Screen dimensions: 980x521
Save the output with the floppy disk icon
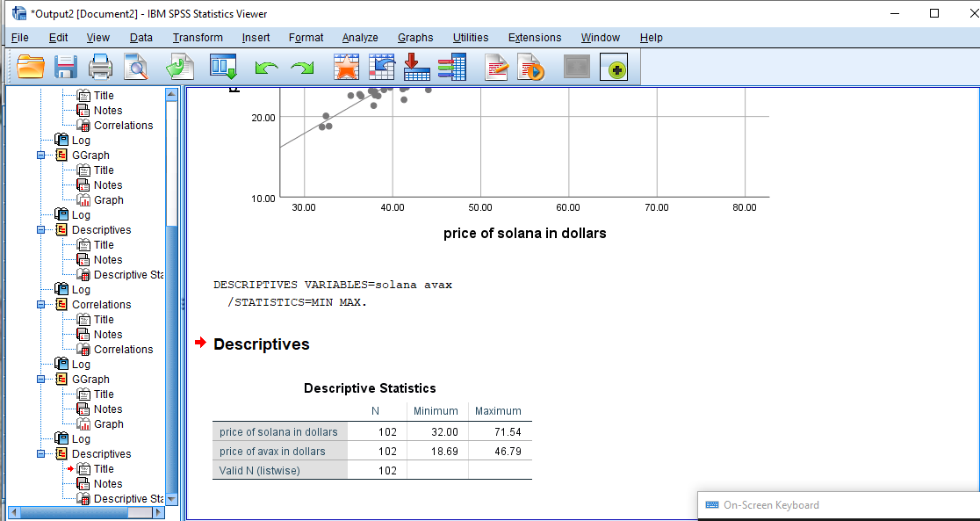tap(66, 67)
